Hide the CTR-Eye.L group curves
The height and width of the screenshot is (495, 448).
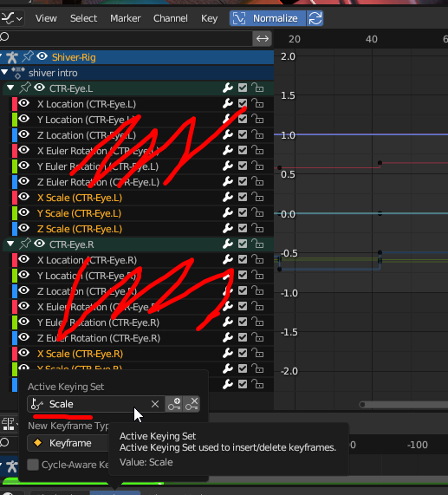[x=40, y=88]
